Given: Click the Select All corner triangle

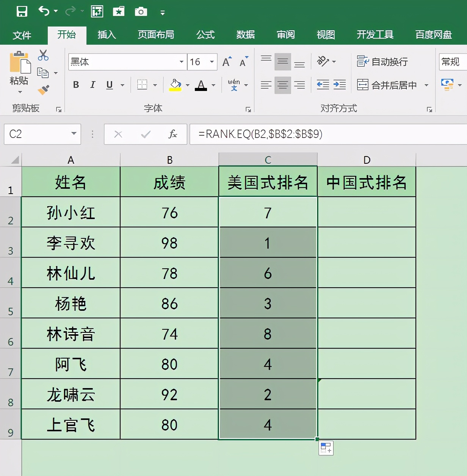Looking at the screenshot, I should (x=15, y=160).
